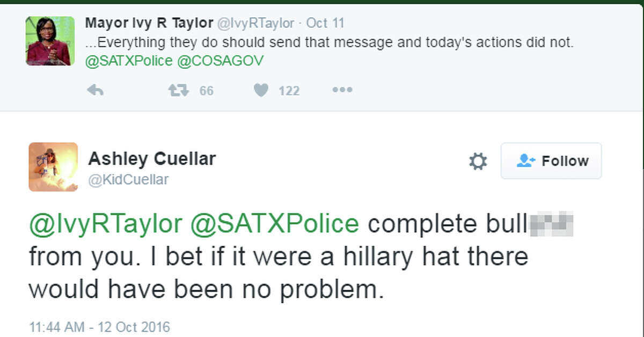
Task: Open the Ashley Cuellar name link
Action: [152, 159]
